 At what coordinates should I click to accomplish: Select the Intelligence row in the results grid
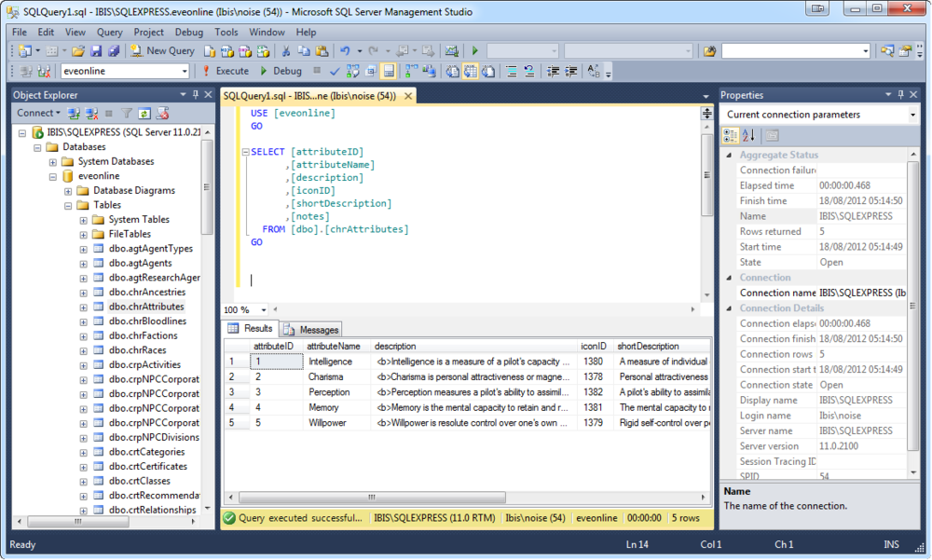[x=232, y=361]
